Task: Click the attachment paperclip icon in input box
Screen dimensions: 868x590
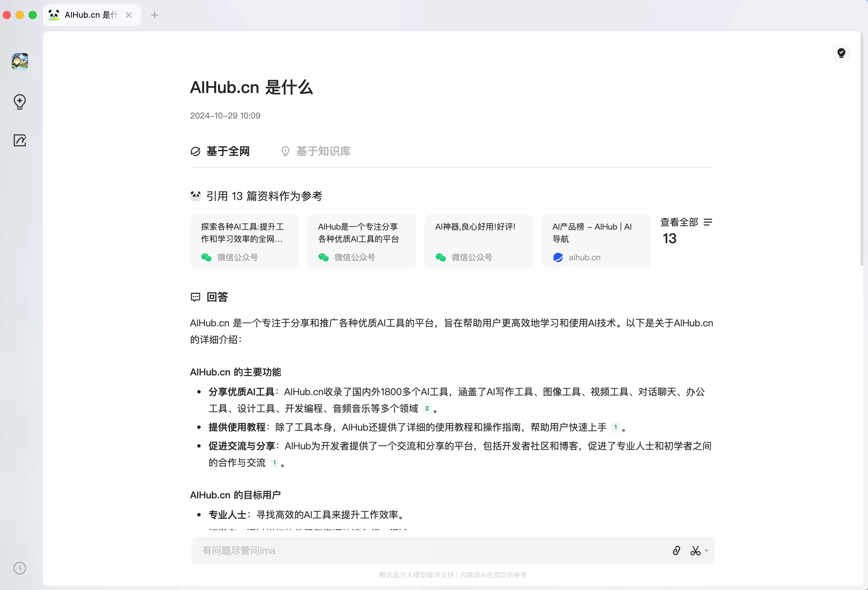Action: coord(677,550)
